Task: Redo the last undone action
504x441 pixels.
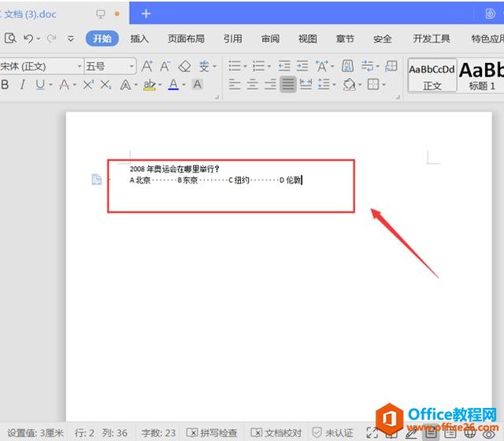Action: point(51,39)
